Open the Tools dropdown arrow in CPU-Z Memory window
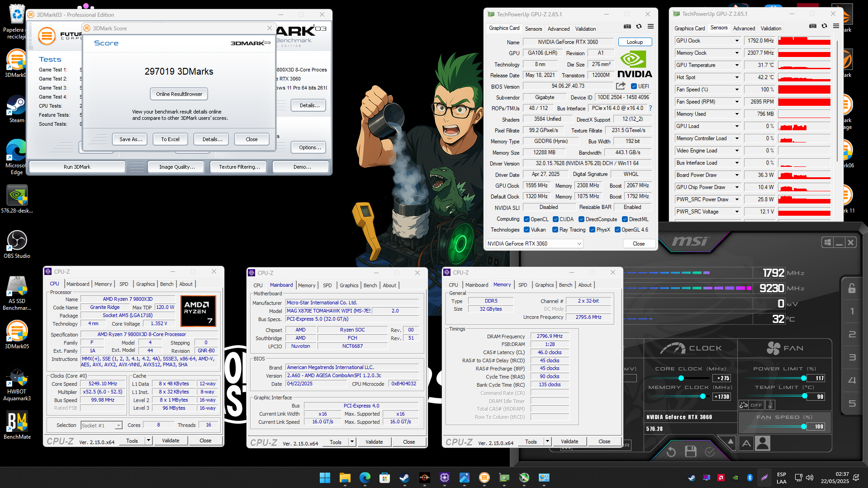The height and width of the screenshot is (488, 868). pos(547,441)
